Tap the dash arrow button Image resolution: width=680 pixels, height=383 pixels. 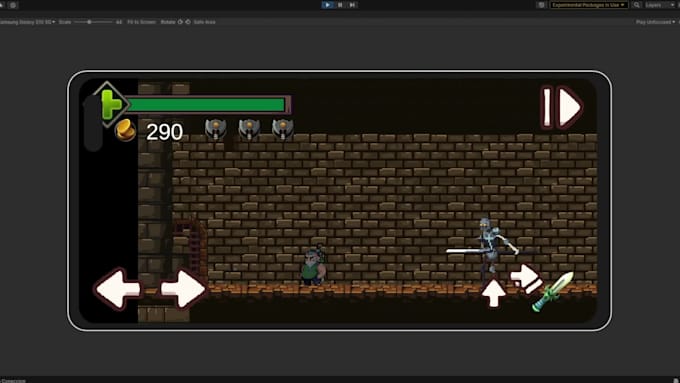(x=526, y=278)
